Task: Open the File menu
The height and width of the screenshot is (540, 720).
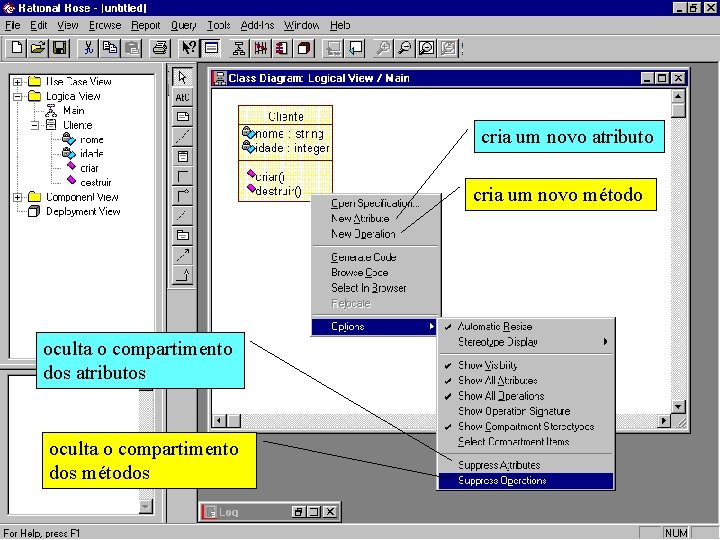Action: pyautogui.click(x=12, y=25)
